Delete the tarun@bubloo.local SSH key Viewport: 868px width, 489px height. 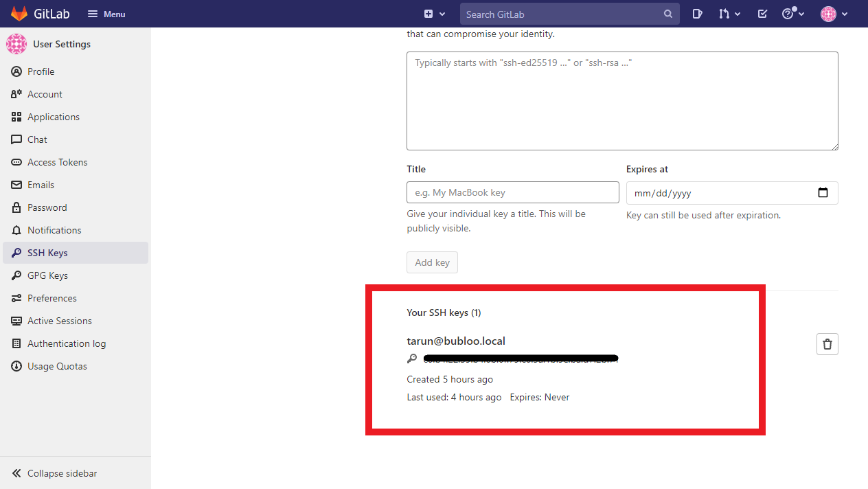click(827, 344)
